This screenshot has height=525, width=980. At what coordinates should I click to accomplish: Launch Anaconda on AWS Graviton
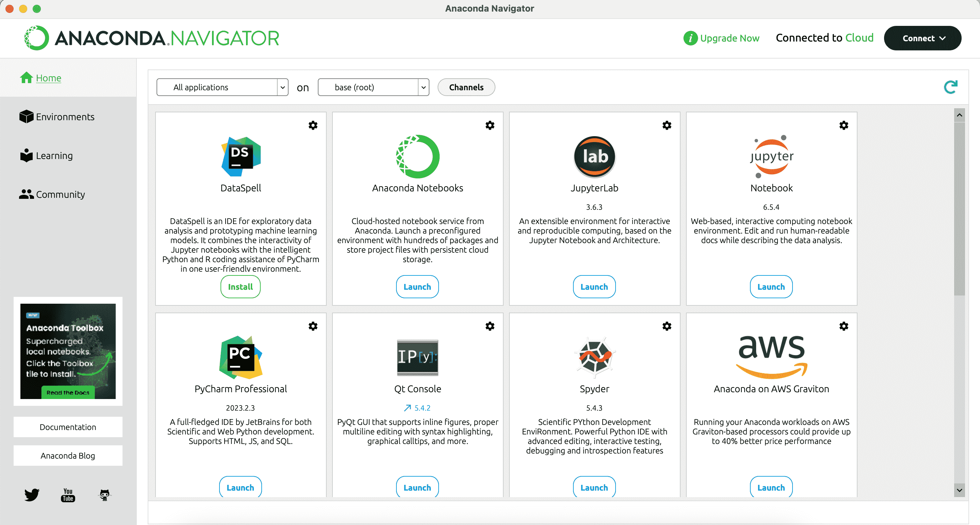pyautogui.click(x=771, y=487)
